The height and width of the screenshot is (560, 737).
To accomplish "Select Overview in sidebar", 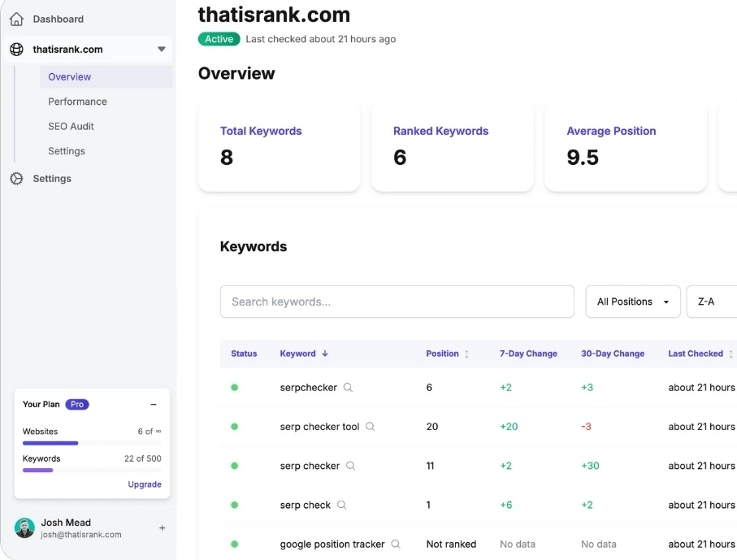I will point(106,76).
